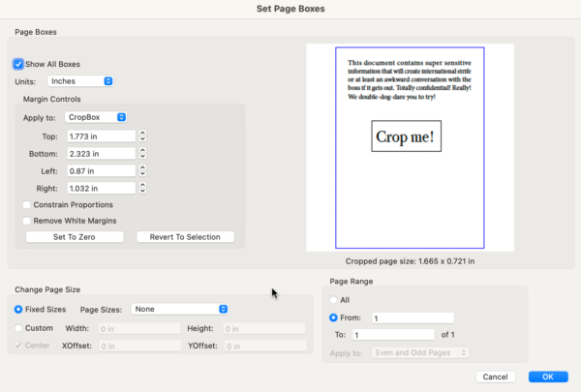
Task: Click the Right margin stepper arrows
Action: 142,188
